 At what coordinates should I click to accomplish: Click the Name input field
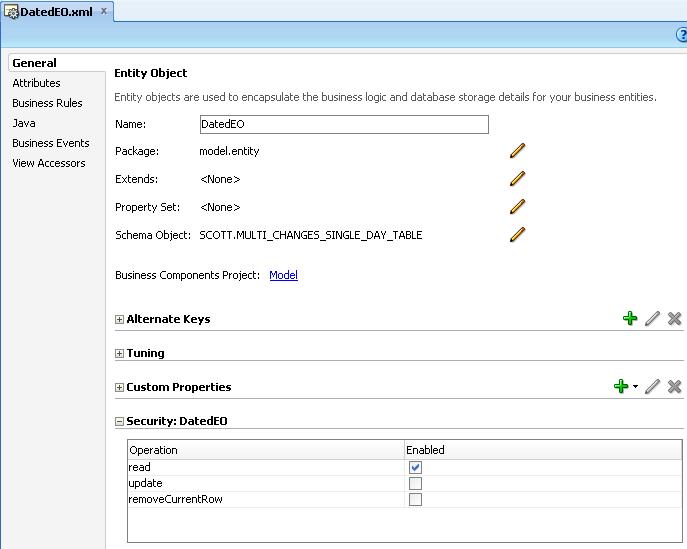click(x=344, y=124)
